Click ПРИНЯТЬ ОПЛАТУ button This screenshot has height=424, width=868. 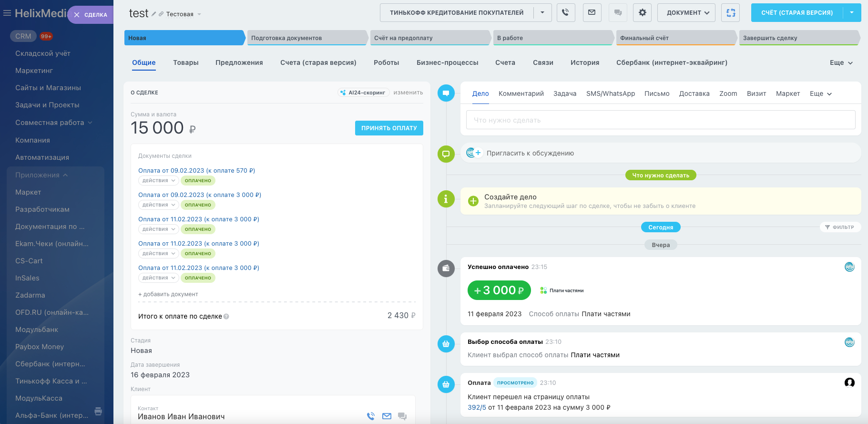pos(389,128)
